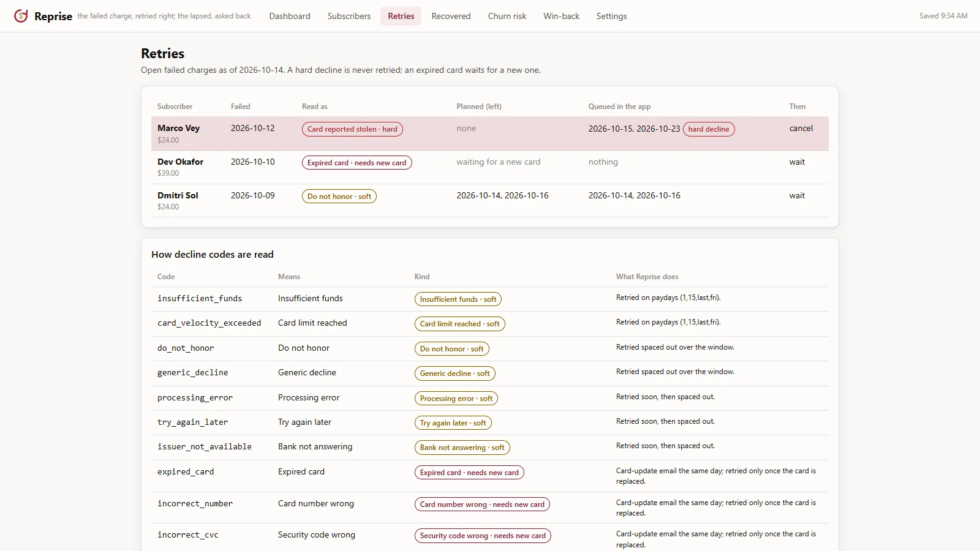The height and width of the screenshot is (551, 980).
Task: Click the 'Insufficient funds · soft' kind badge
Action: click(x=458, y=299)
